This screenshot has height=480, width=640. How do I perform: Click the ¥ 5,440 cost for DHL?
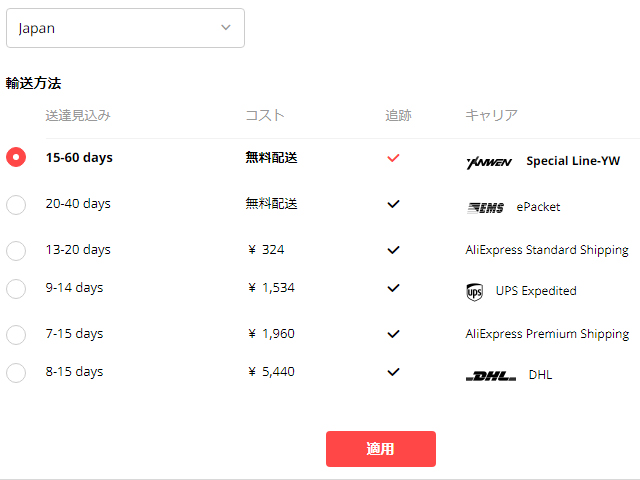point(271,372)
